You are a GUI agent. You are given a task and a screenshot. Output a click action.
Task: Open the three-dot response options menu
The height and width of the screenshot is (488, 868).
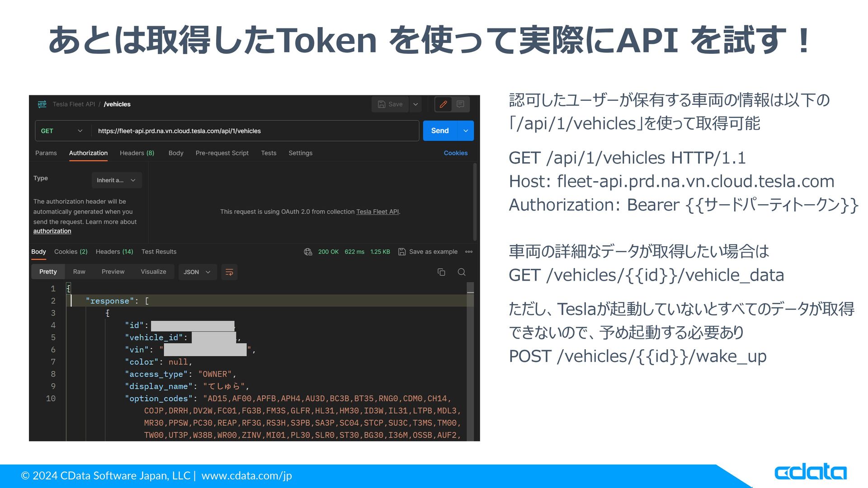pyautogui.click(x=469, y=252)
